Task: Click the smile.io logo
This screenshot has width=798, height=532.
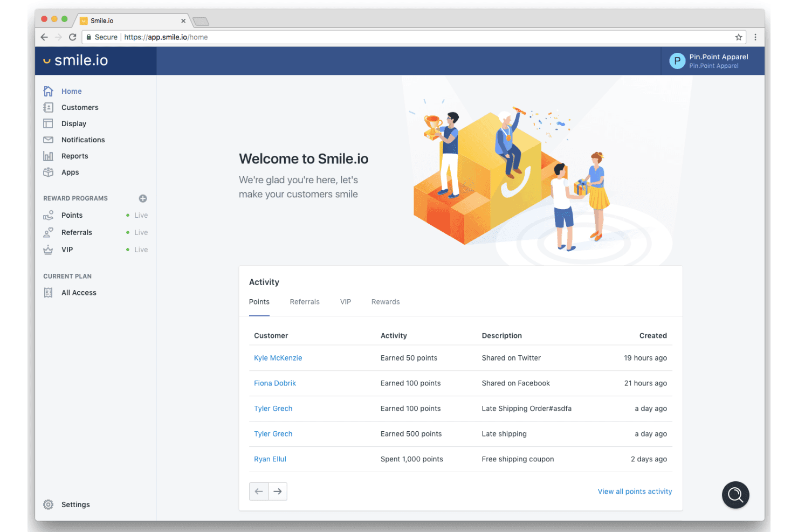Action: point(76,60)
